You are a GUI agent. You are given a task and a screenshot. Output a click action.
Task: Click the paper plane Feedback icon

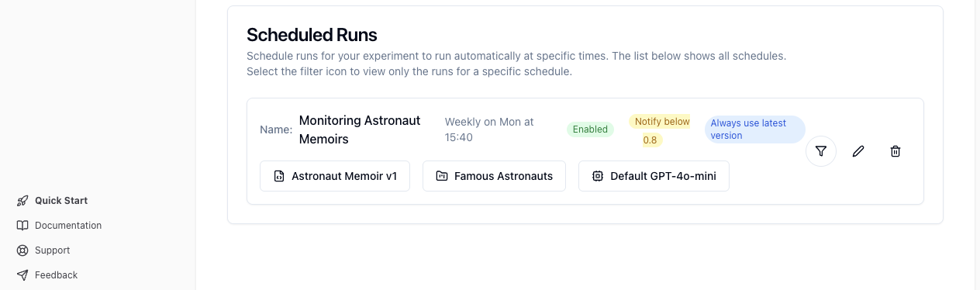coord(22,275)
